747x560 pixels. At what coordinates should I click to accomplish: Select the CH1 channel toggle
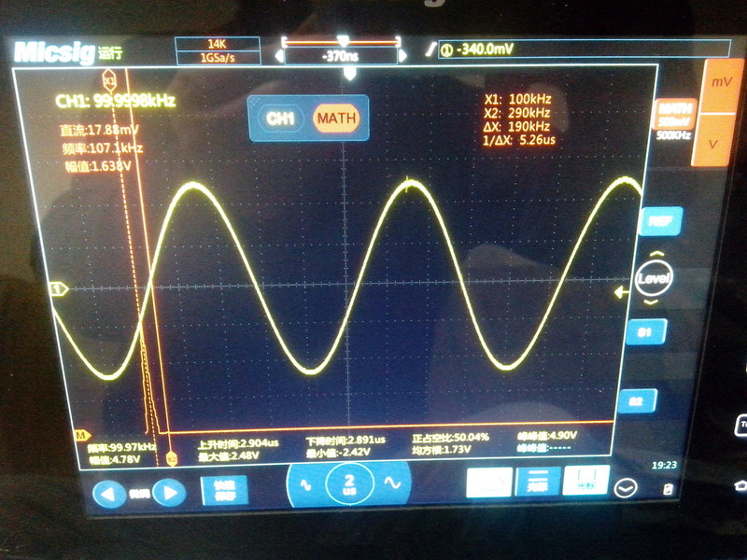pyautogui.click(x=280, y=119)
